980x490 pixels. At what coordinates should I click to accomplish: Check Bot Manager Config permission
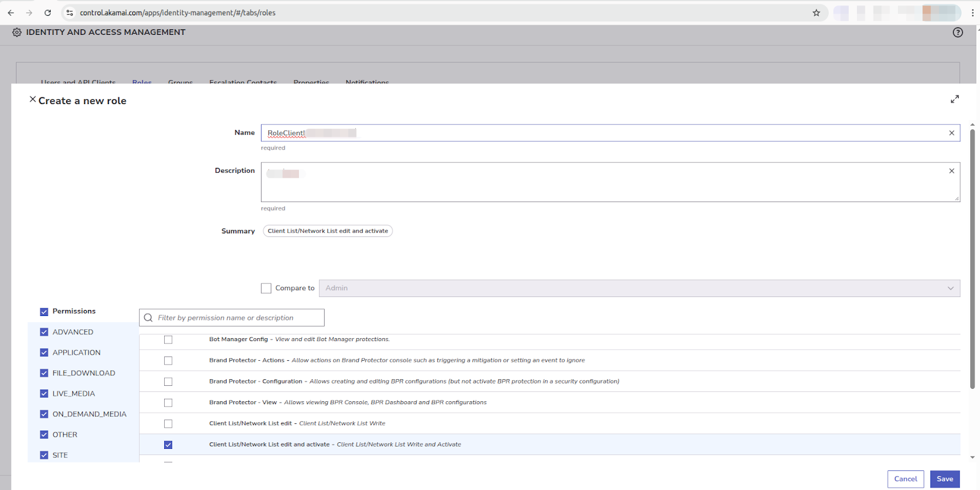pyautogui.click(x=168, y=340)
